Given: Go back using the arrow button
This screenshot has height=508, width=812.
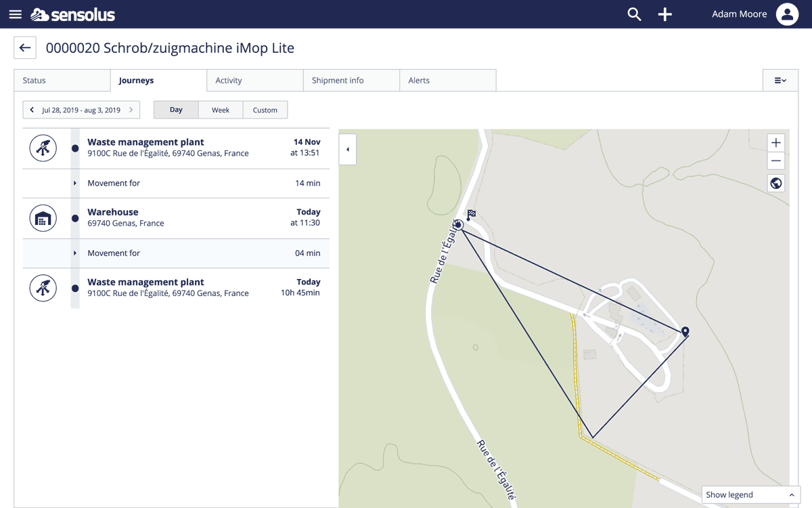Looking at the screenshot, I should pyautogui.click(x=25, y=48).
